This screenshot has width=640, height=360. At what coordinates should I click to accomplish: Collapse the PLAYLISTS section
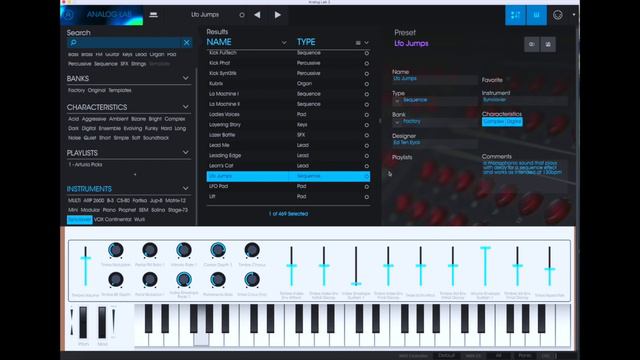186,152
